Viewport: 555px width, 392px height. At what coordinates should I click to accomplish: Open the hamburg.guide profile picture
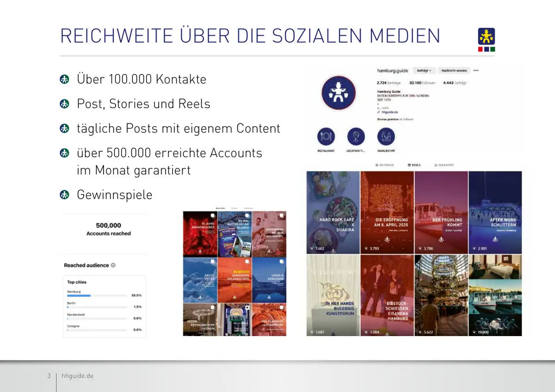[x=339, y=93]
